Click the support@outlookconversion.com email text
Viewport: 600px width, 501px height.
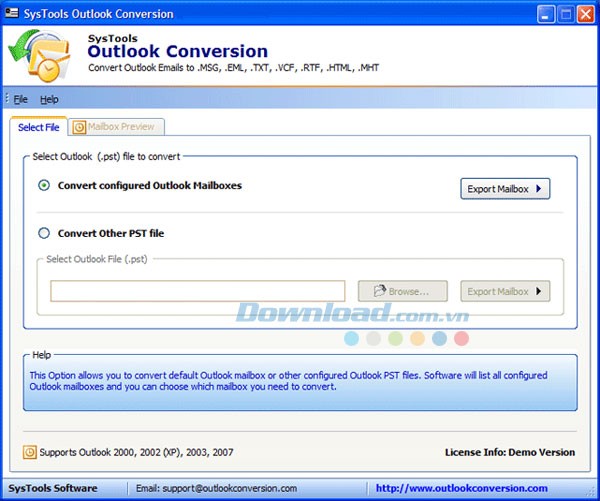click(230, 488)
